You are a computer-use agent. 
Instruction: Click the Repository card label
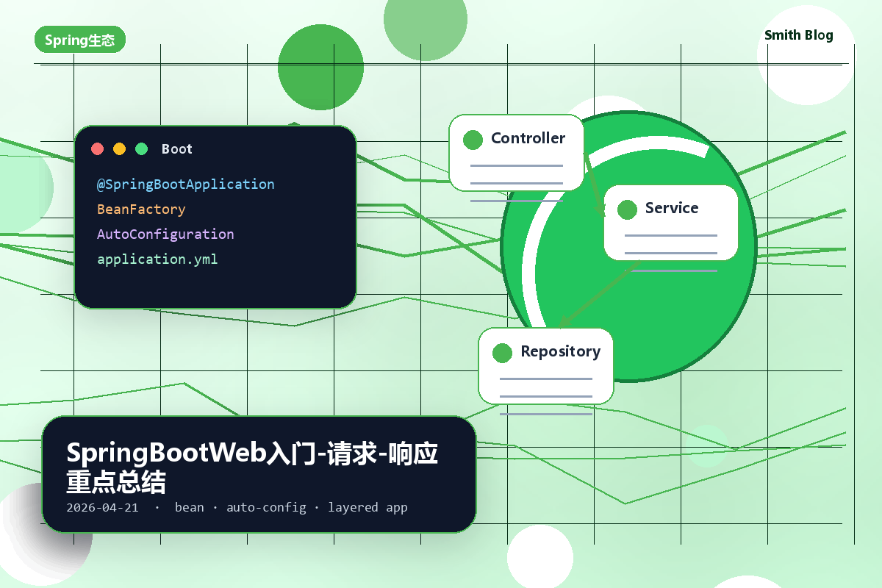[x=561, y=351]
